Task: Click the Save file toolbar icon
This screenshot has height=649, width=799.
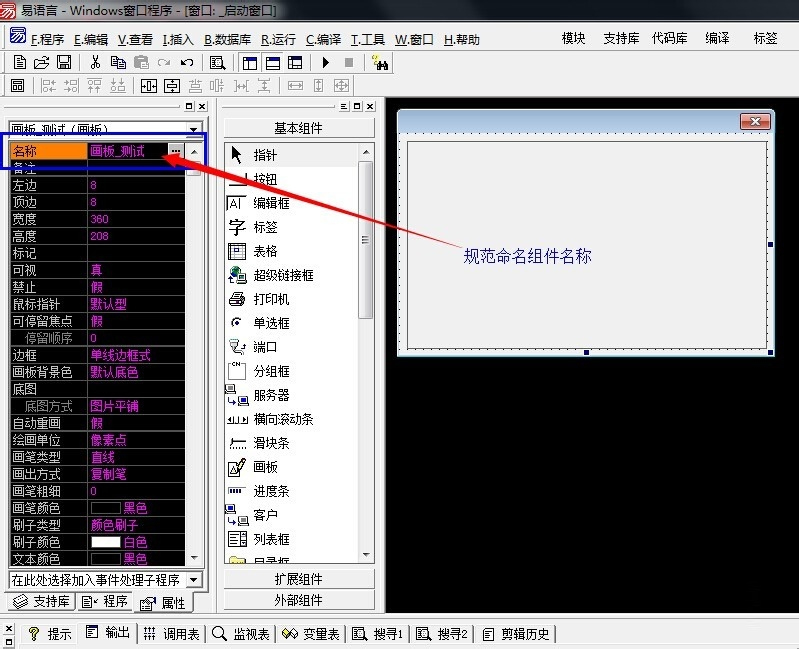Action: coord(64,62)
